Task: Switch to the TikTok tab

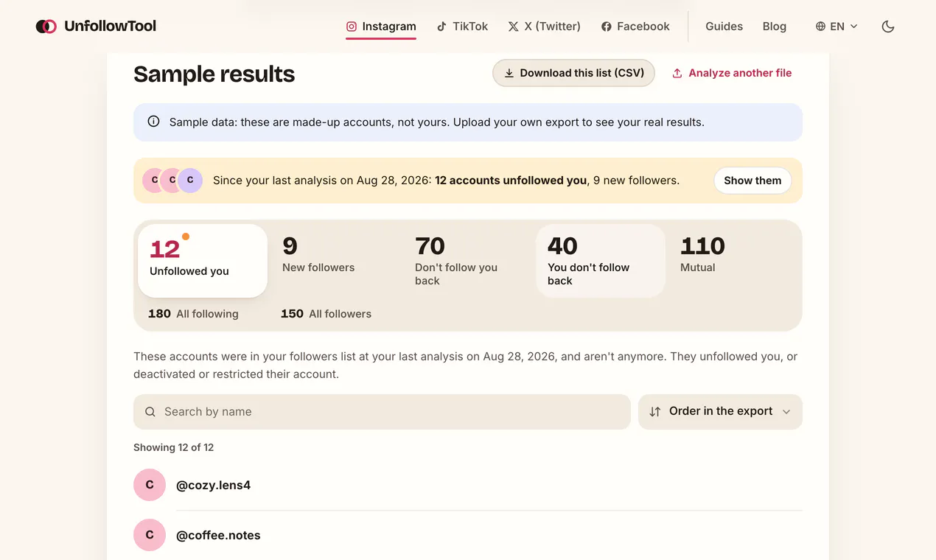Action: [462, 27]
